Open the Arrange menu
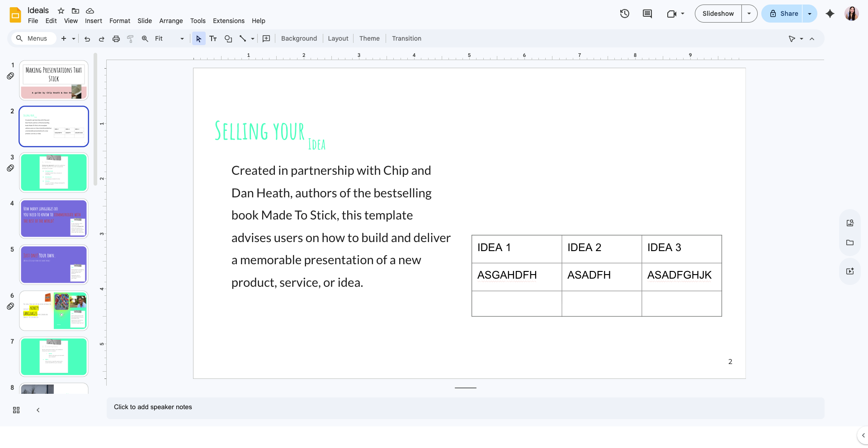The height and width of the screenshot is (448, 868). [x=171, y=21]
